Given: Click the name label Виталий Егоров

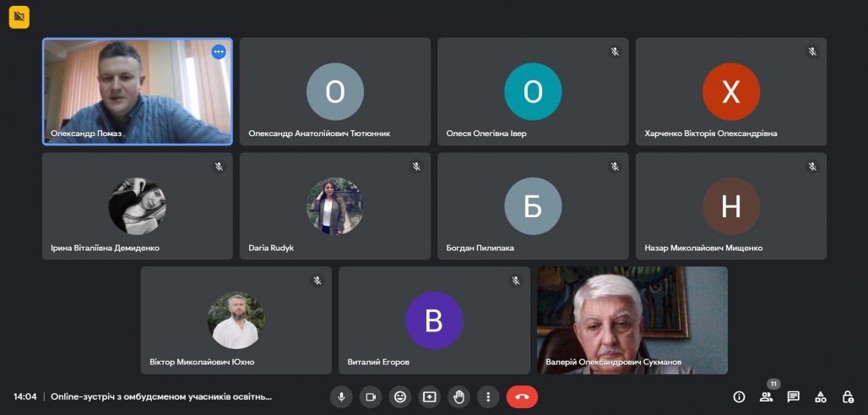Looking at the screenshot, I should tap(378, 363).
